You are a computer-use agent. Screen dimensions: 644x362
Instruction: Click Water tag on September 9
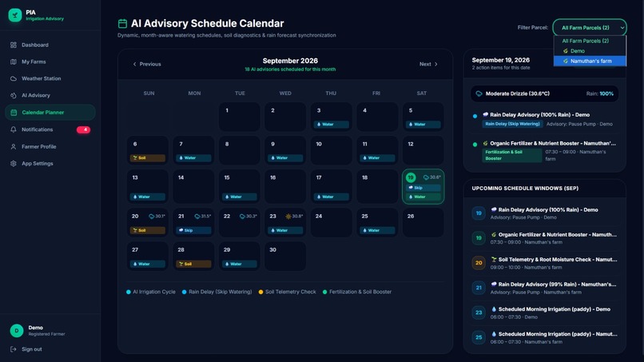(285, 157)
